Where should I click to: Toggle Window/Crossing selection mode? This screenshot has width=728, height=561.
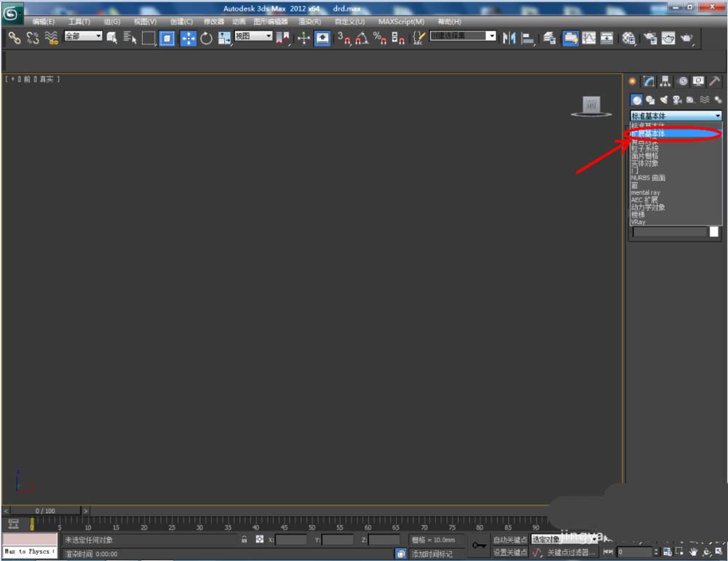coord(167,38)
